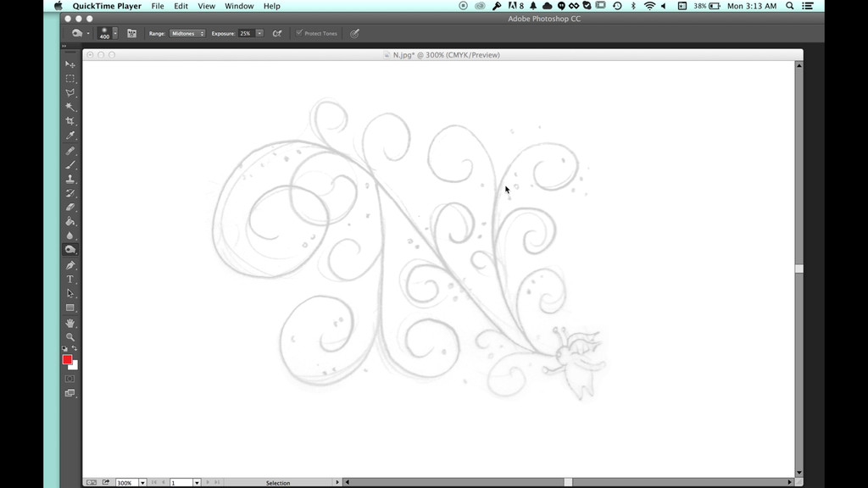The width and height of the screenshot is (868, 488).
Task: Toggle the Protect Tones checkbox
Action: 299,33
